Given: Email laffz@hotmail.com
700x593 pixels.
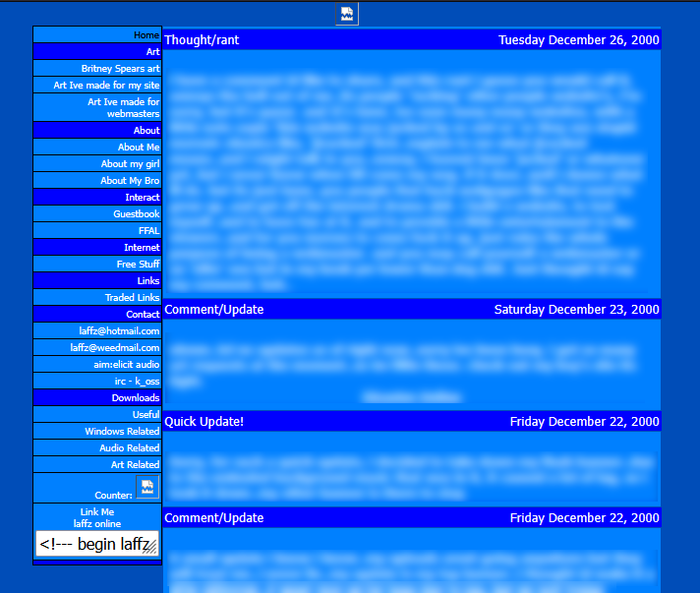Looking at the screenshot, I should (x=119, y=331).
